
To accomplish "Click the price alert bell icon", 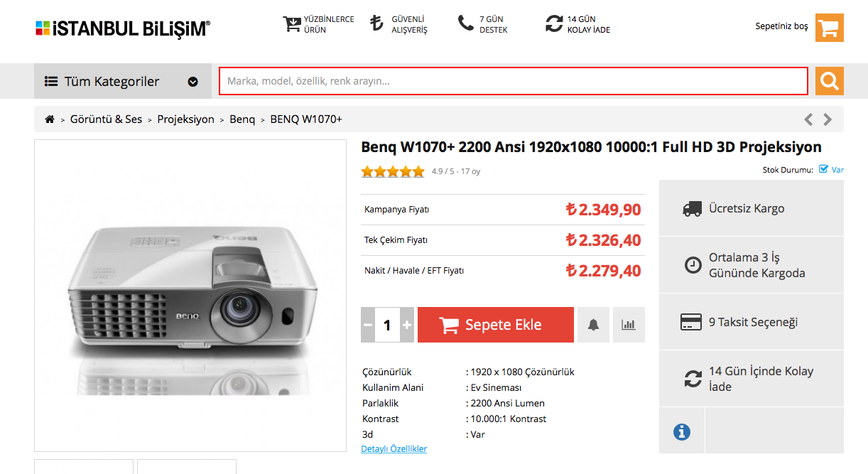I will [x=593, y=325].
